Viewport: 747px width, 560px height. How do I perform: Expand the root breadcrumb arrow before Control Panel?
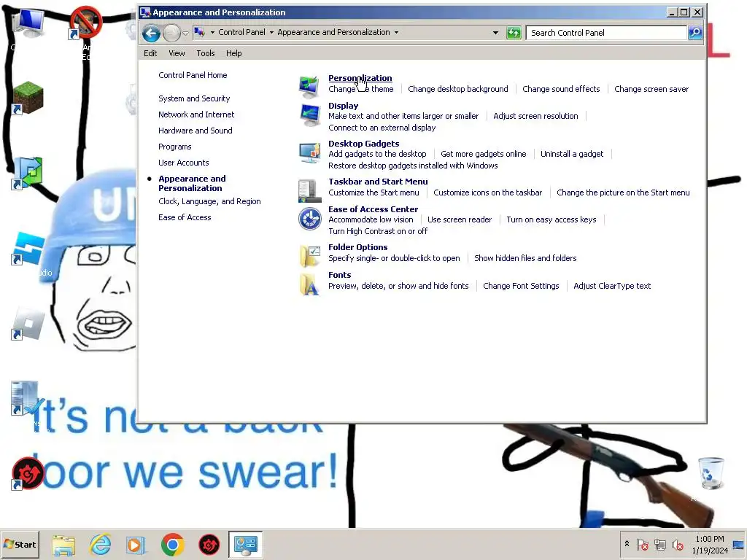[x=212, y=32]
